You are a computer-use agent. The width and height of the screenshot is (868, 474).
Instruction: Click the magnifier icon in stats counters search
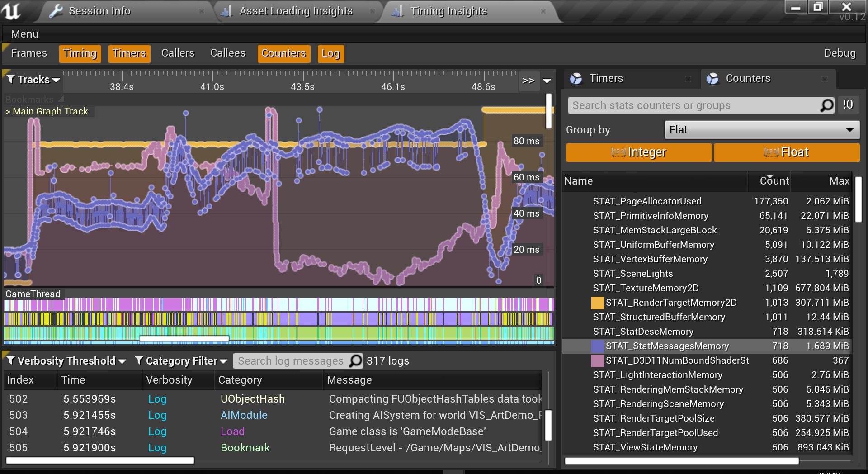coord(827,105)
